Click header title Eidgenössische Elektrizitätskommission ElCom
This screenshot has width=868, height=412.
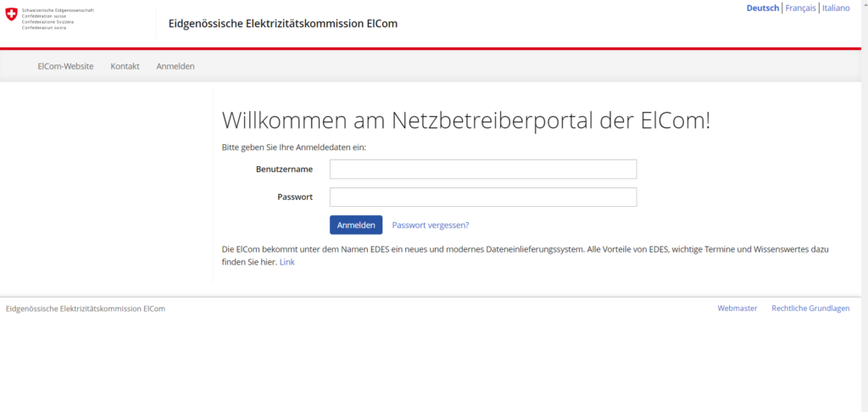pos(283,24)
